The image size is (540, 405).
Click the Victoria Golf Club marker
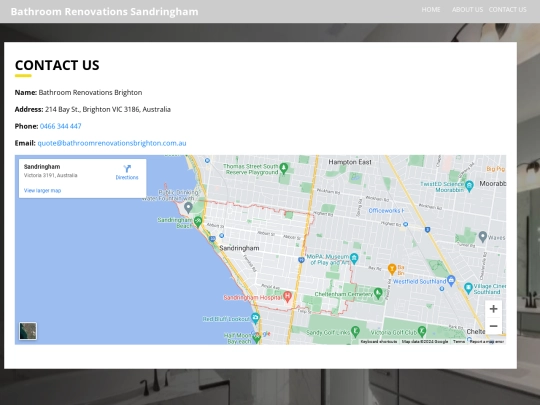click(422, 331)
